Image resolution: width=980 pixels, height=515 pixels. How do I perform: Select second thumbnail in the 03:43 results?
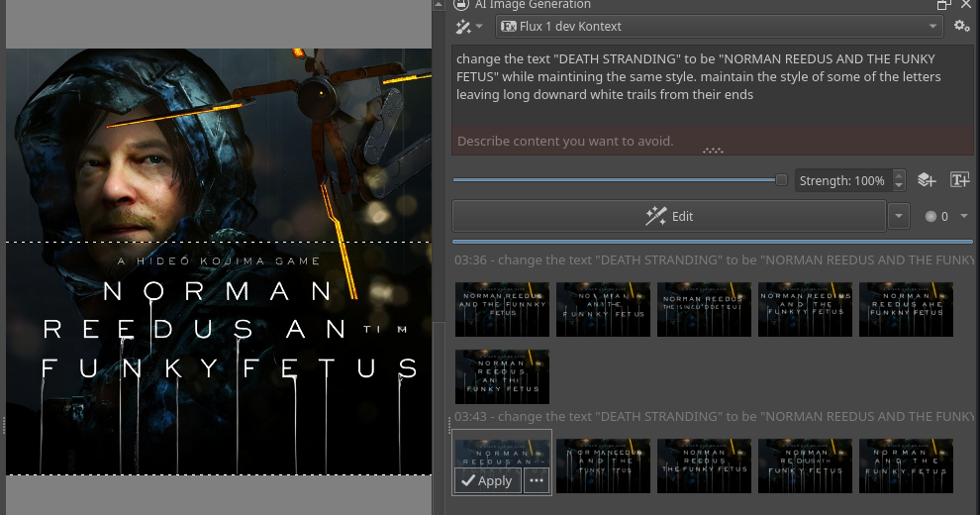(603, 466)
